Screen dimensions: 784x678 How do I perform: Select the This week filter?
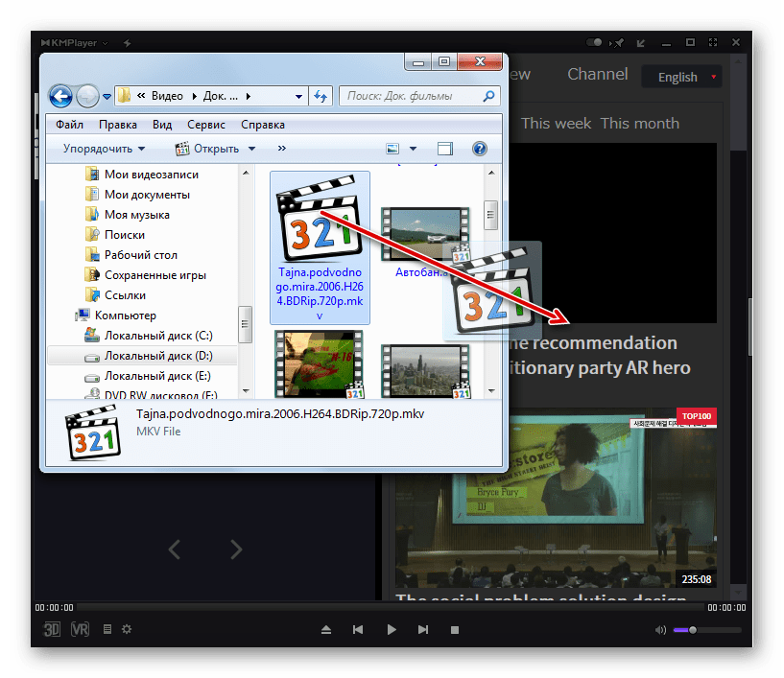click(x=556, y=123)
